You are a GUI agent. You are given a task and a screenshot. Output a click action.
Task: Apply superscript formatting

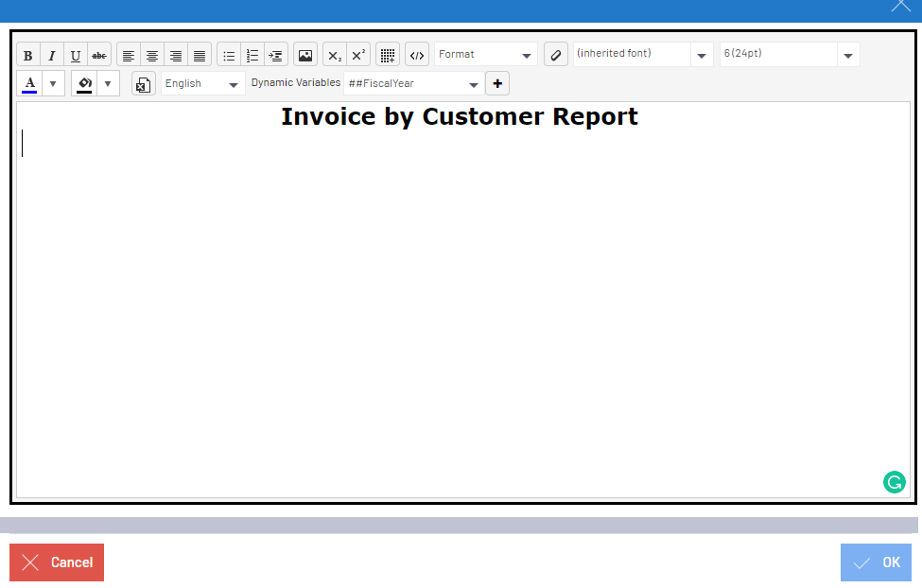pyautogui.click(x=357, y=54)
